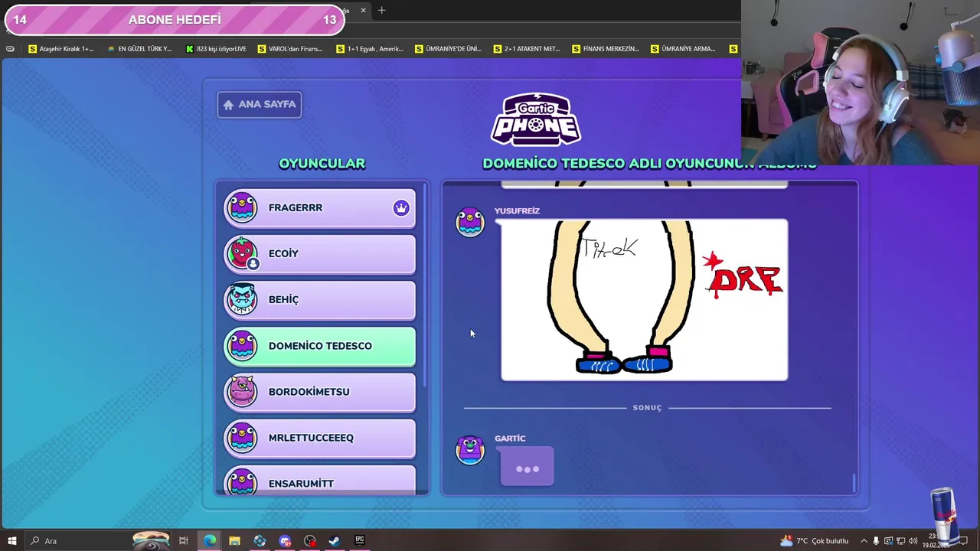Open DOMENİCO TEDESCO's album row

click(320, 346)
